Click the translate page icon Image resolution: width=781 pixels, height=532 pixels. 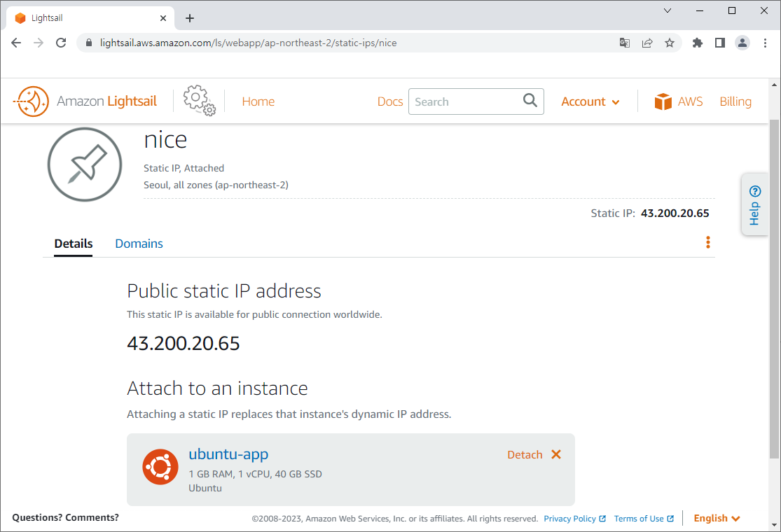pos(624,43)
